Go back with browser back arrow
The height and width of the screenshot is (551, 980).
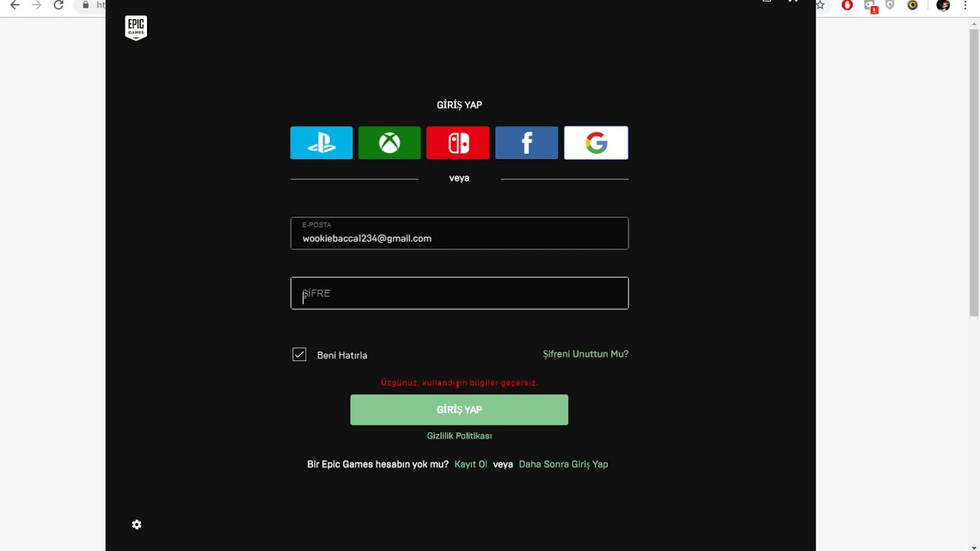coord(15,5)
